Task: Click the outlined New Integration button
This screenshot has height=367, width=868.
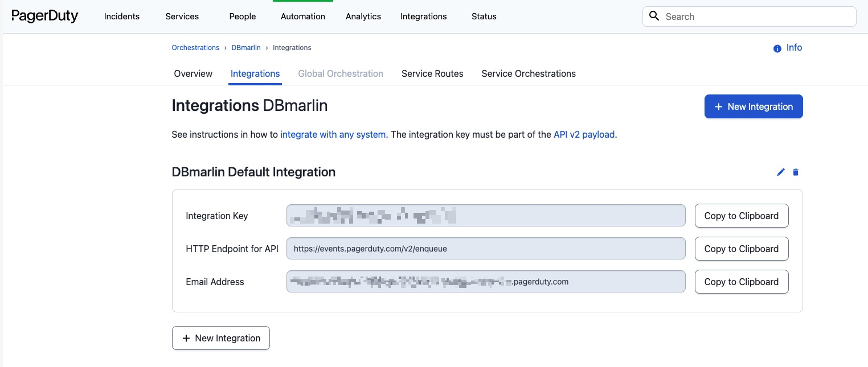Action: coord(221,338)
